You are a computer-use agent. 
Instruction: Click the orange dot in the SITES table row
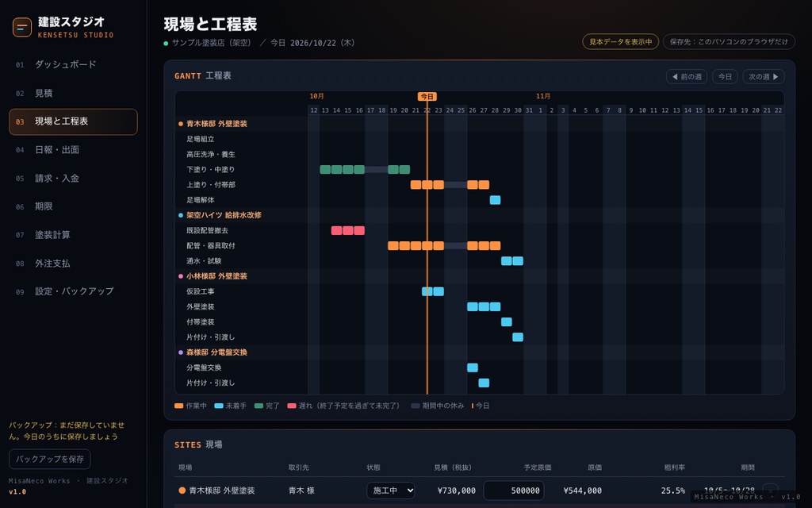(x=182, y=491)
